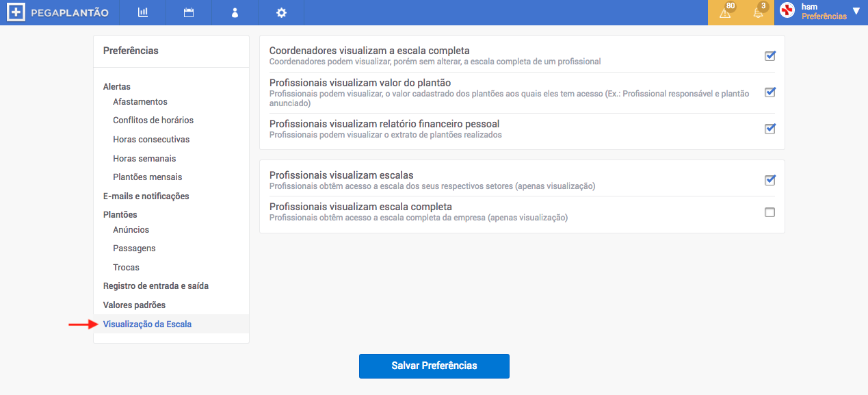
Task: Open the Alertas section in sidebar
Action: (117, 87)
